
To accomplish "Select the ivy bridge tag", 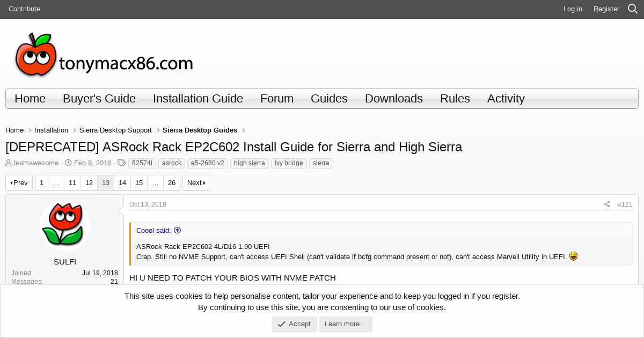I will coord(289,163).
